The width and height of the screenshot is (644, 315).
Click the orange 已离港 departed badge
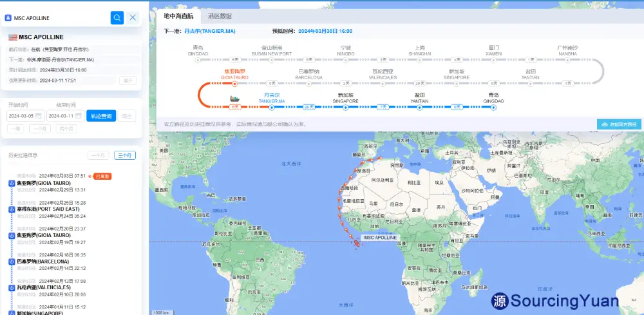tap(102, 177)
